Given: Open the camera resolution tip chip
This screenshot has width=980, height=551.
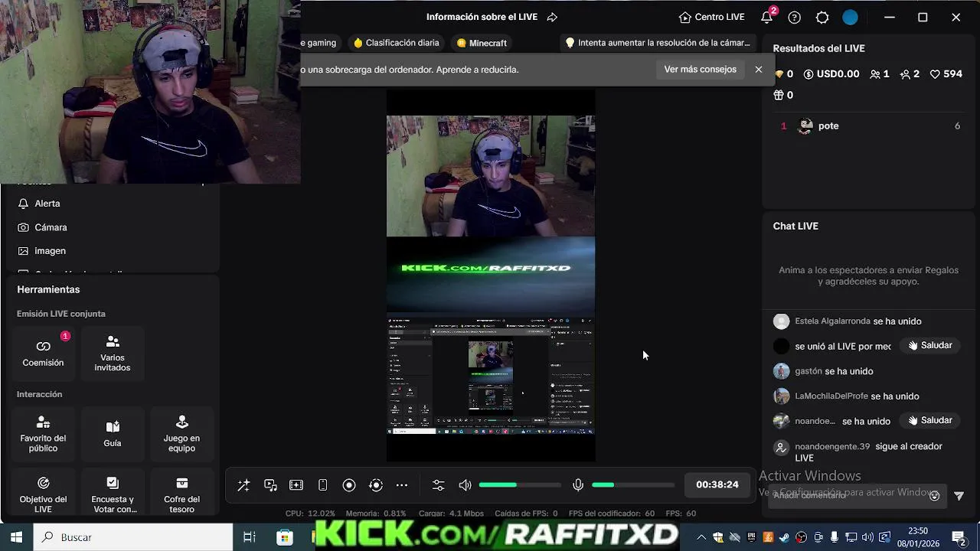Looking at the screenshot, I should (658, 43).
